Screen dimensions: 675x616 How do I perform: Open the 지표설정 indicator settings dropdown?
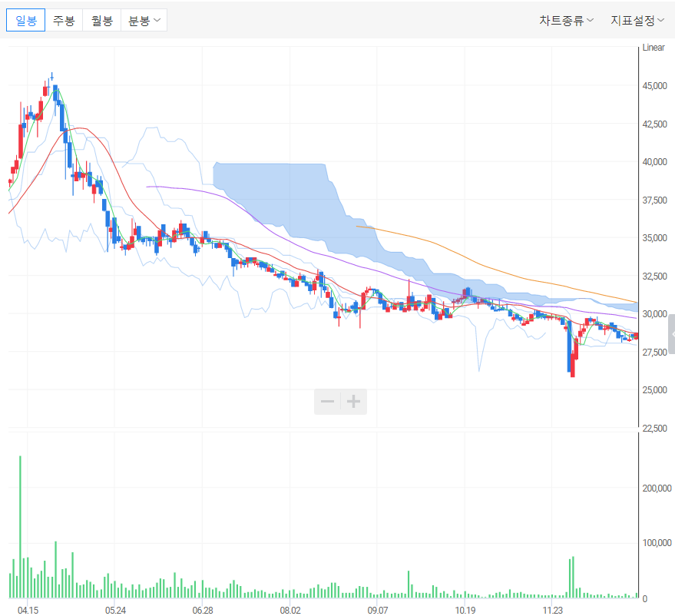point(637,20)
